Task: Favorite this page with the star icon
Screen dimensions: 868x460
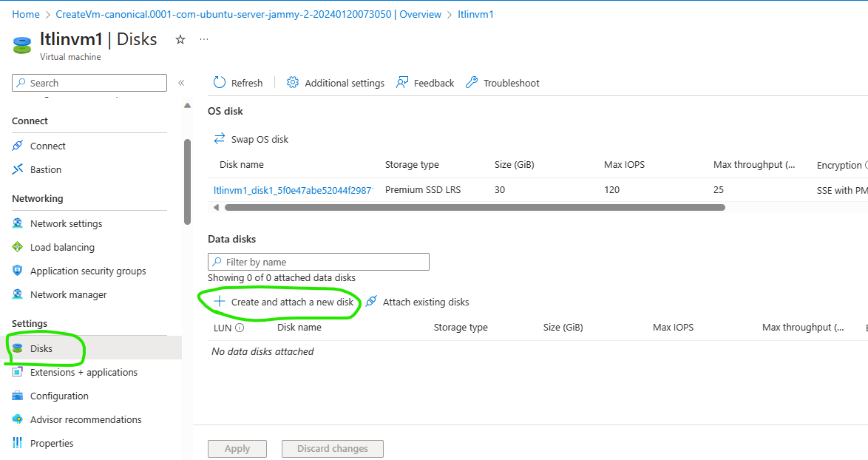Action: (180, 41)
